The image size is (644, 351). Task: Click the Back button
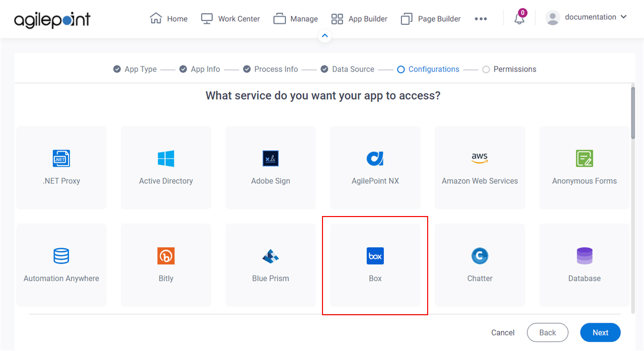(547, 332)
